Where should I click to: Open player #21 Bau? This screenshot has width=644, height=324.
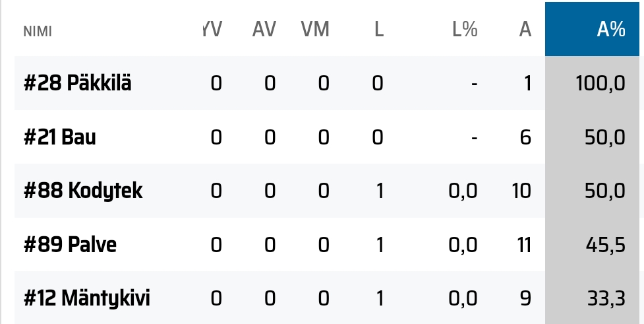(59, 137)
